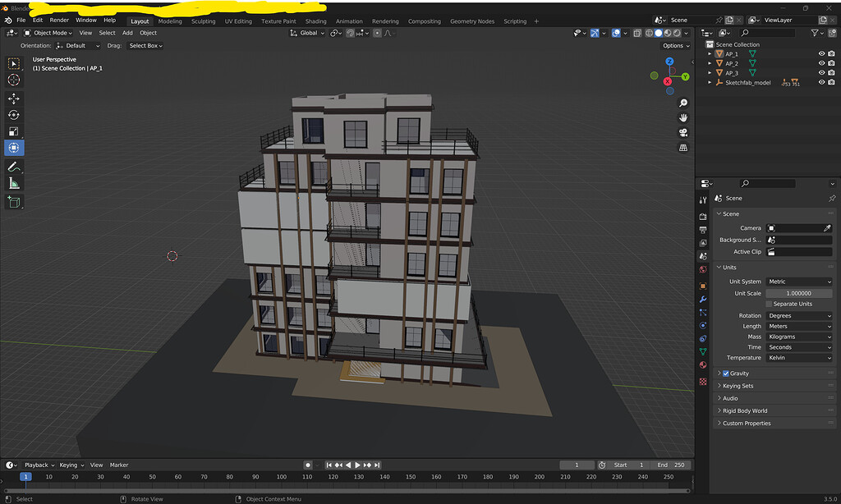Switch to orthographic grid view icon
This screenshot has width=841, height=504.
click(x=683, y=148)
